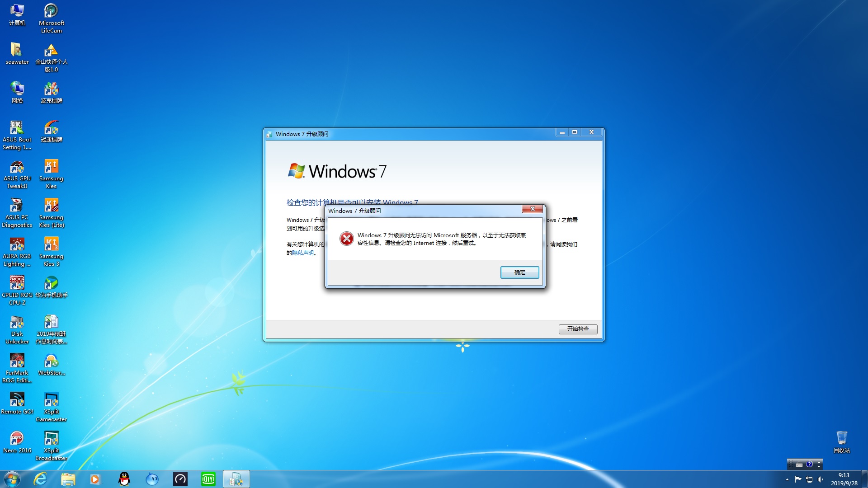Click the 开始检查 button in Upgrade Advisor
Viewport: 868px width, 488px height.
click(x=578, y=329)
